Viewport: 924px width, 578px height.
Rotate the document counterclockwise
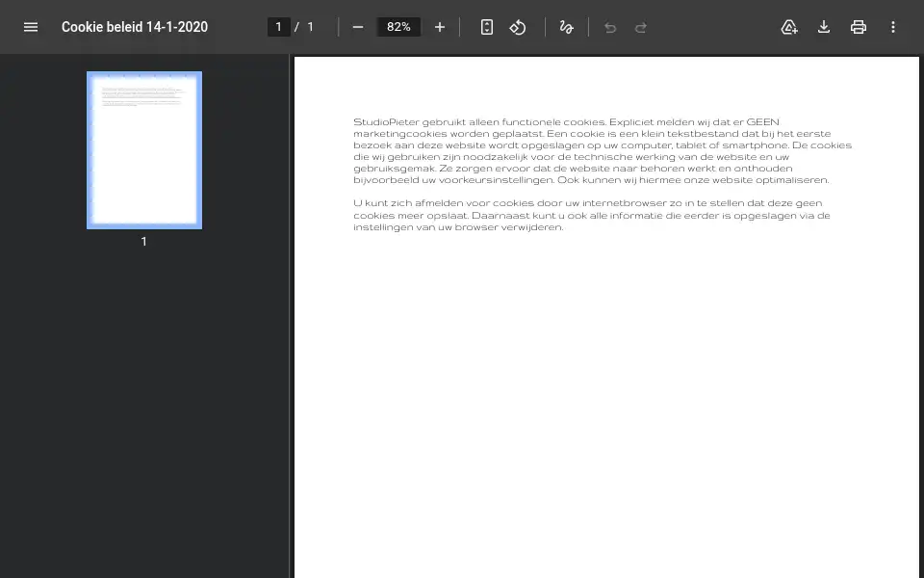pos(518,27)
